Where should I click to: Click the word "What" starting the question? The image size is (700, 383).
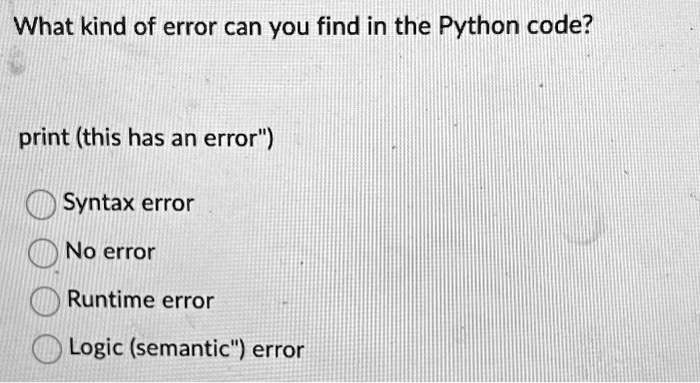[x=44, y=27]
